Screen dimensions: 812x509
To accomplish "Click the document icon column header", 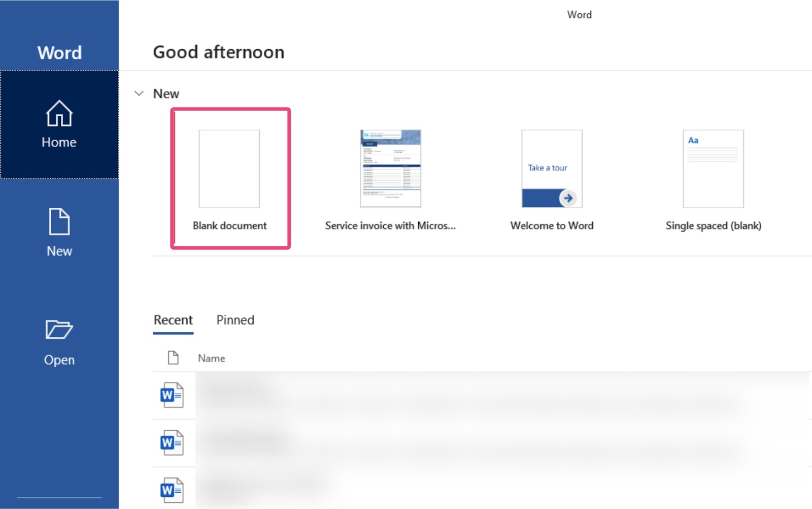I will 173,358.
